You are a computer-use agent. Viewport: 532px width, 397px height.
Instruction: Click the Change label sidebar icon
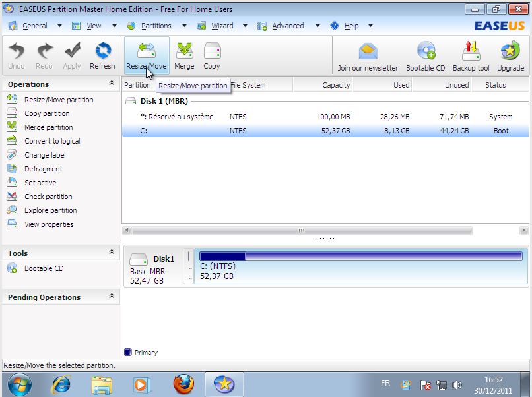[x=12, y=155]
